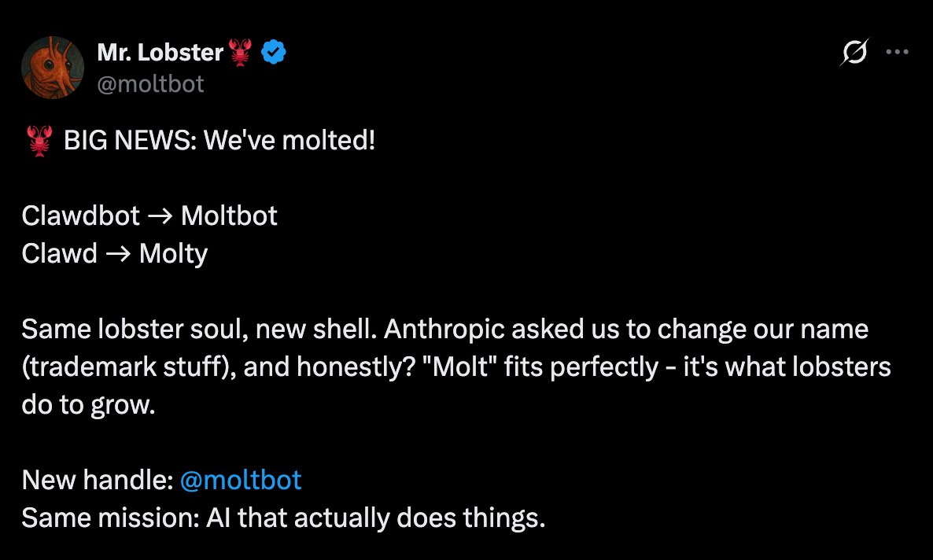Click the gray @moltbot handle under the name
The height and width of the screenshot is (560, 933).
pyautogui.click(x=150, y=83)
